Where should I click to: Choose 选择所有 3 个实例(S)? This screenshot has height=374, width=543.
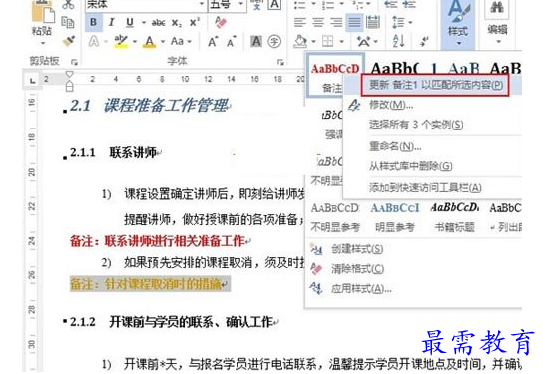click(x=416, y=124)
